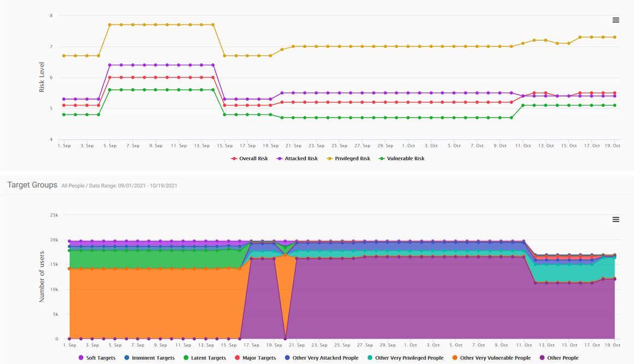The width and height of the screenshot is (634, 364).
Task: Toggle Other Very Privileged People series
Action: click(x=405, y=358)
